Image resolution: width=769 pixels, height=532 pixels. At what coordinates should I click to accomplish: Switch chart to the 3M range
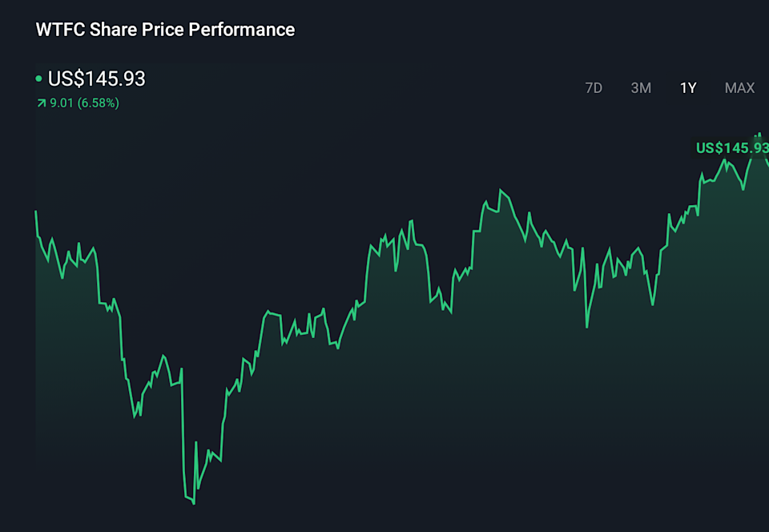(x=641, y=88)
